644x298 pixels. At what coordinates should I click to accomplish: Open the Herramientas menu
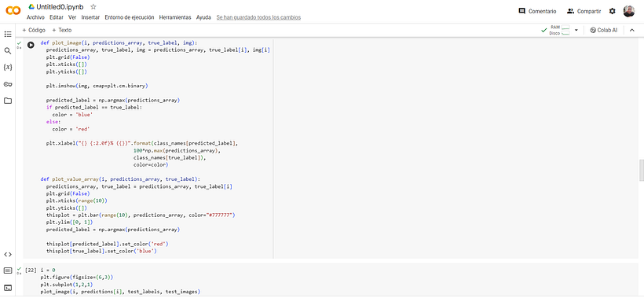pos(175,17)
